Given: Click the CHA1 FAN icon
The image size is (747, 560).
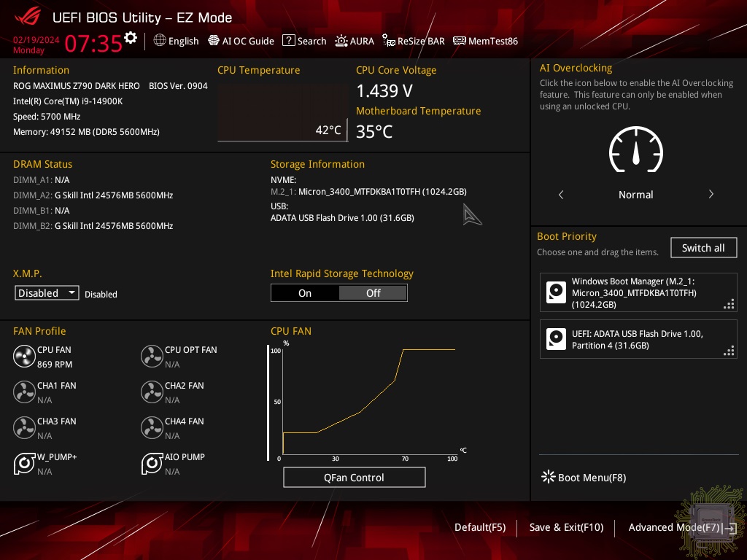Looking at the screenshot, I should point(24,392).
